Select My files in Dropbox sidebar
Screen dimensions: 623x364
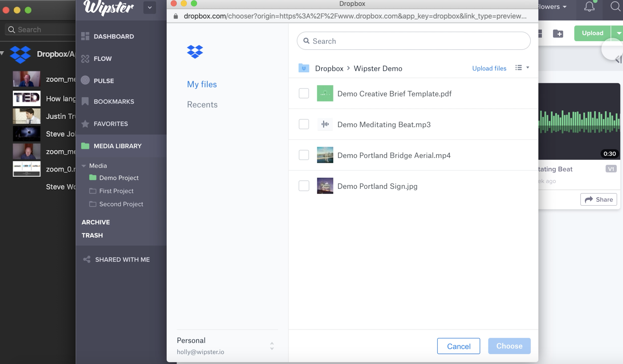click(x=202, y=84)
